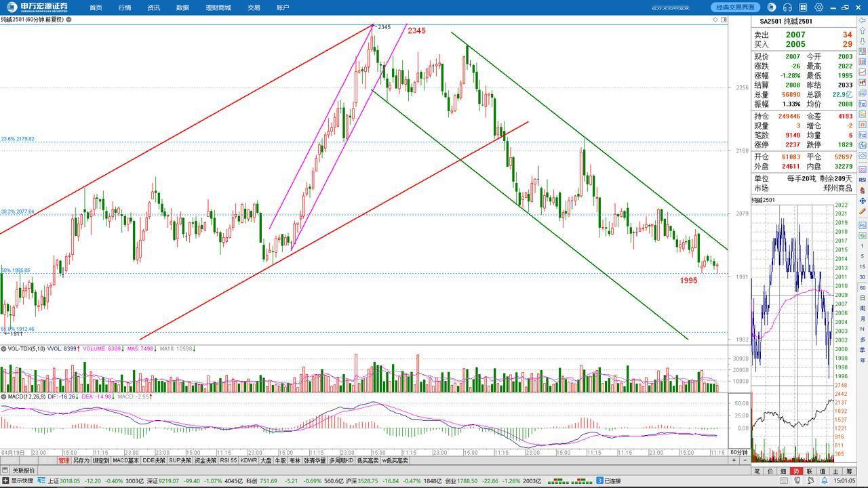Select the 值 tab in side panel
Screen dimensions: 868x488
[x=823, y=471]
